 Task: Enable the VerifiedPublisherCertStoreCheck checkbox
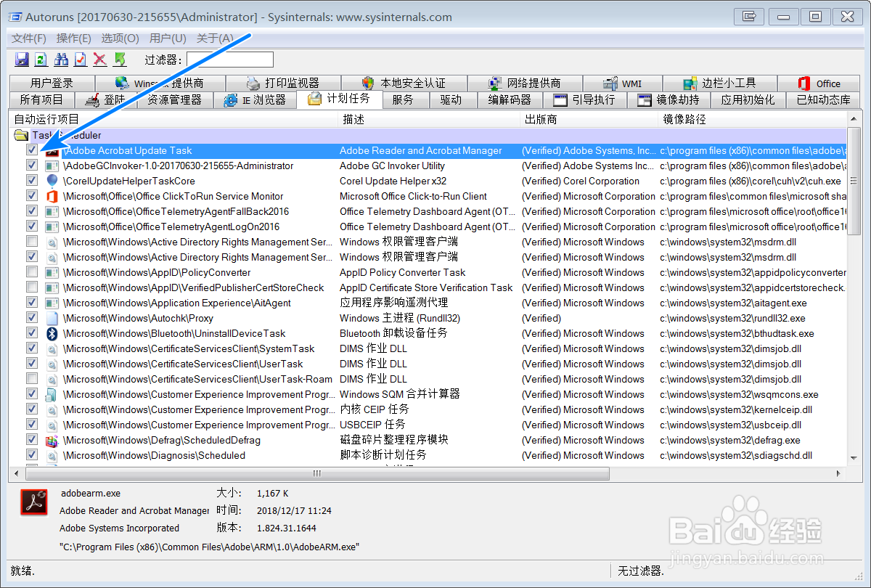32,287
